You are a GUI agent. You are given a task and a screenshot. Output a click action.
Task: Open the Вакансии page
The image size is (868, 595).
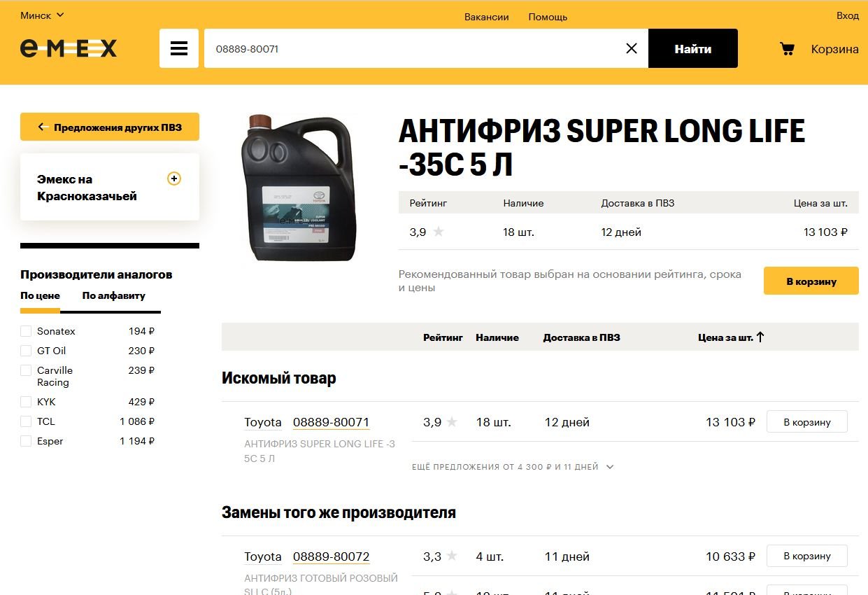tap(487, 17)
